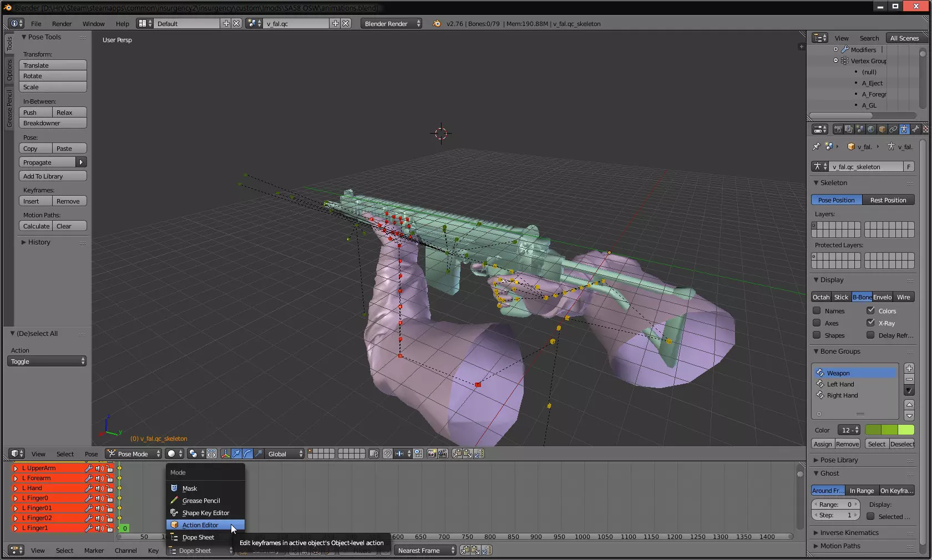
Task: Toggle the Shapes checkbox
Action: 817,335
